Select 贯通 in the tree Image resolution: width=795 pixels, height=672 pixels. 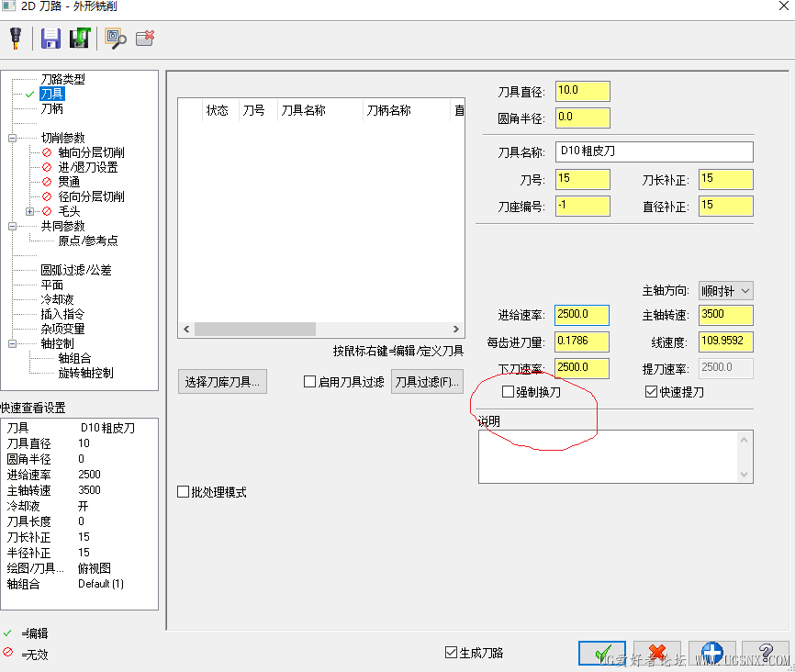69,182
